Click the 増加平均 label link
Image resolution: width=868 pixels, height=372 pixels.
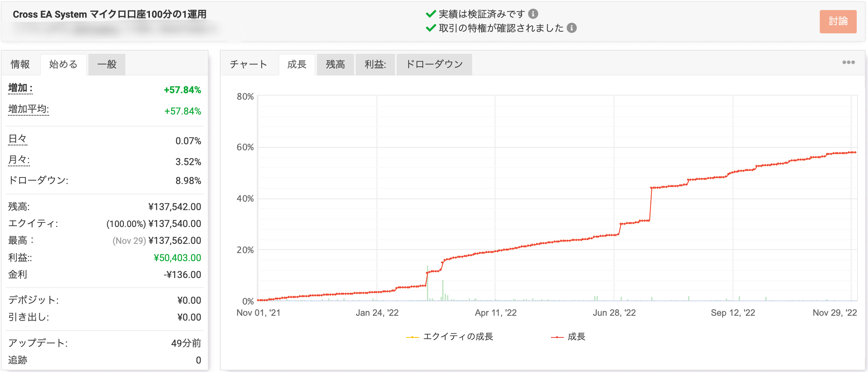coord(29,109)
